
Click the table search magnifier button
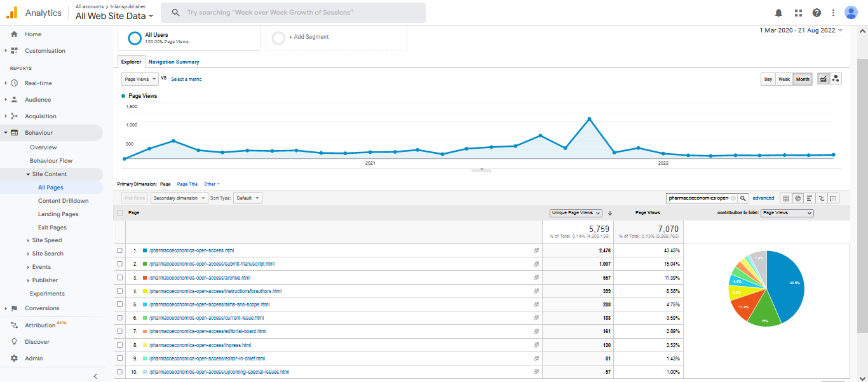click(743, 198)
